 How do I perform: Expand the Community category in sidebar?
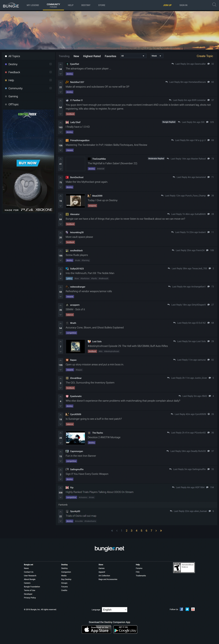[50, 88]
